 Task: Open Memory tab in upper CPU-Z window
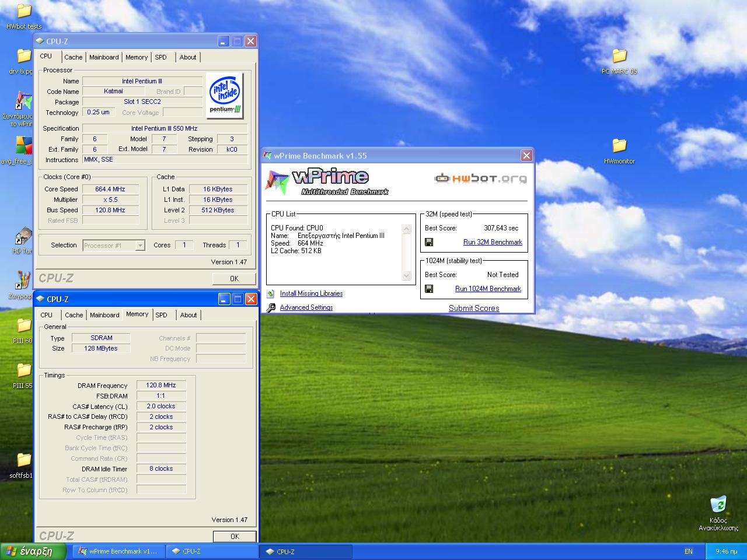tap(137, 57)
